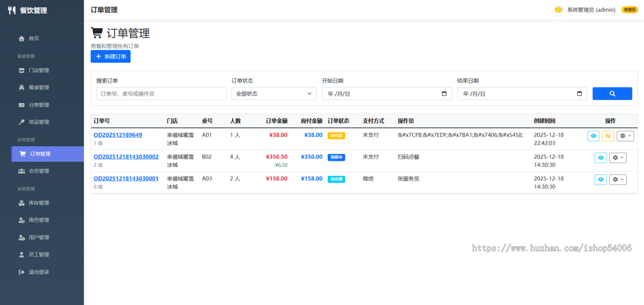
Task: Click the 结束日期 date field
Action: pos(522,94)
